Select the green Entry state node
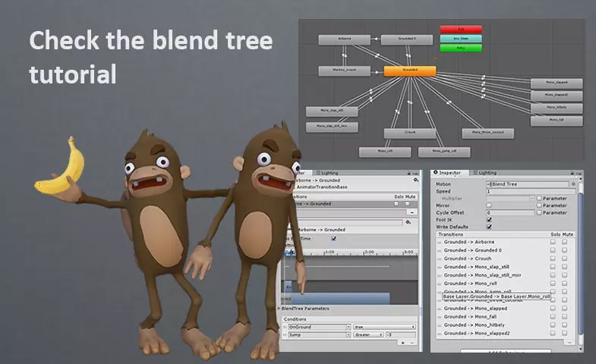The height and width of the screenshot is (364, 596). tap(460, 48)
